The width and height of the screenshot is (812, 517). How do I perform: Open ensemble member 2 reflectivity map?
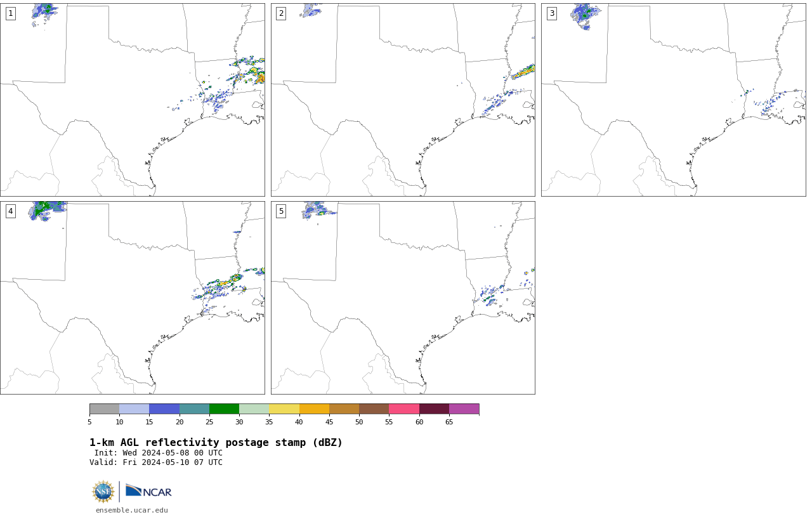[x=403, y=100]
